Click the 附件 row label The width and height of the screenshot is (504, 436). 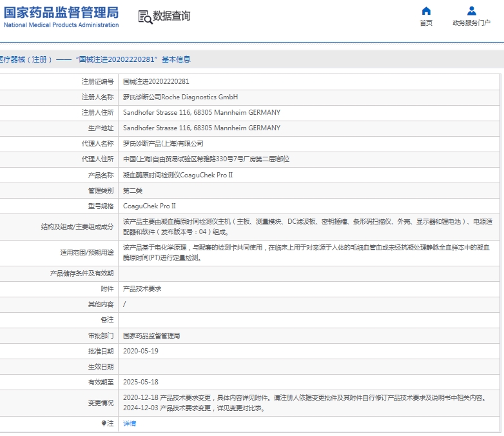(107, 289)
